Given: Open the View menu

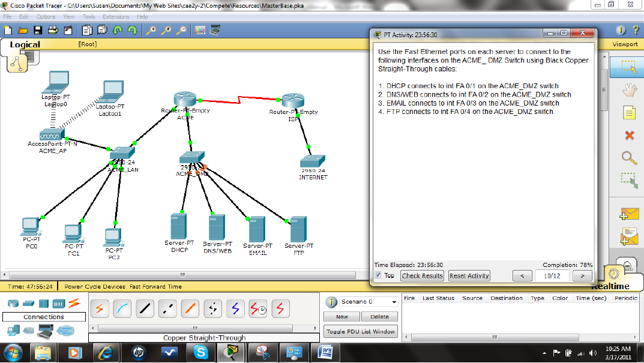Looking at the screenshot, I should point(68,16).
